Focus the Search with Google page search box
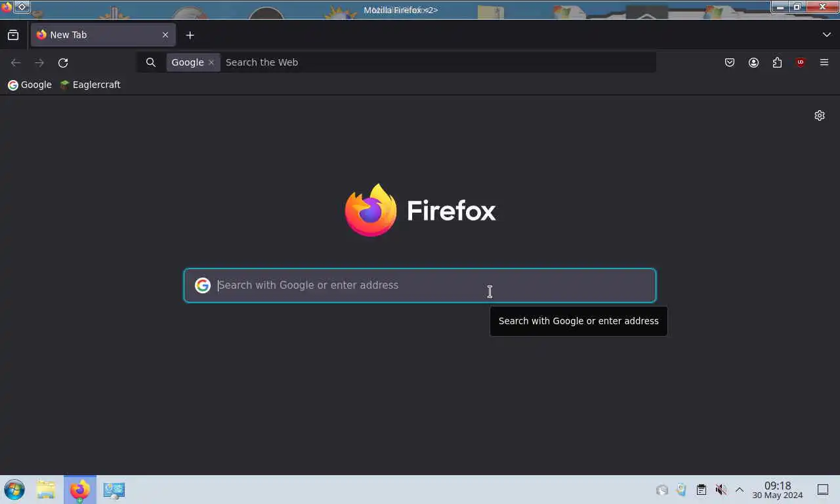This screenshot has height=504, width=840. [420, 285]
